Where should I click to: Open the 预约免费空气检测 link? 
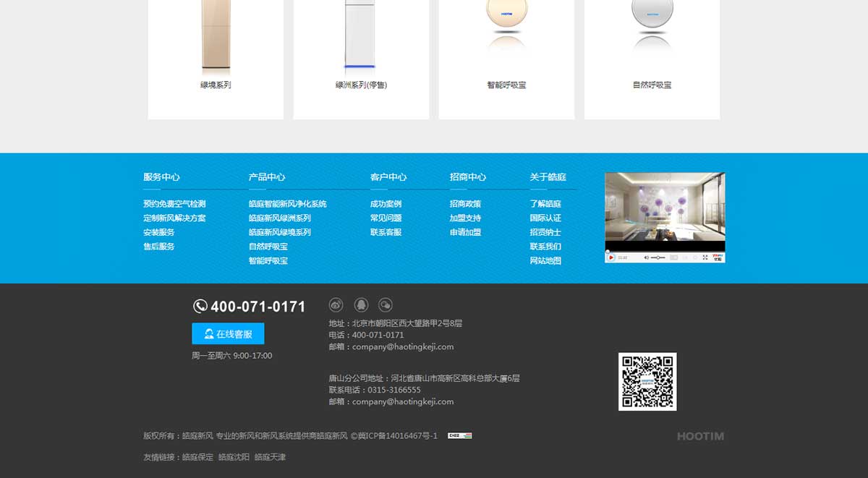174,204
